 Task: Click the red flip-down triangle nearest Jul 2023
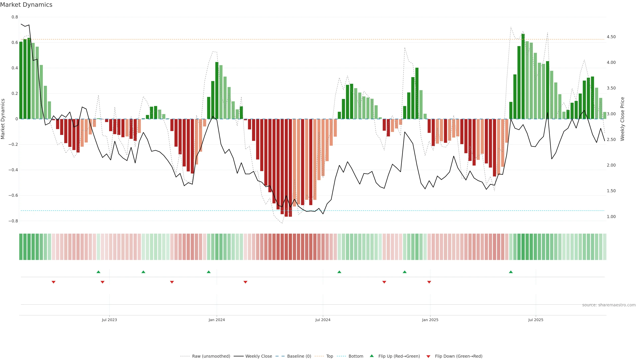(x=102, y=282)
